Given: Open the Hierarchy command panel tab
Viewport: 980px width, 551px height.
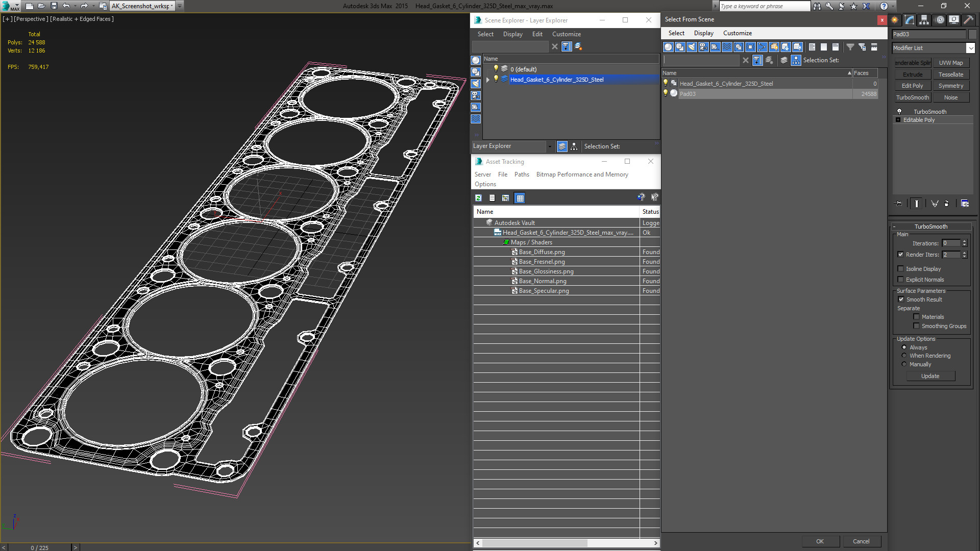Looking at the screenshot, I should (924, 20).
